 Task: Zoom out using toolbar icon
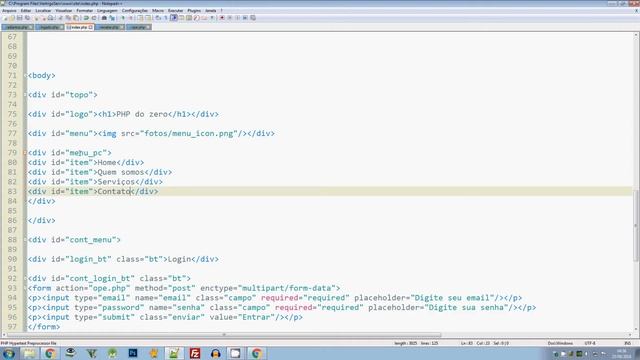point(131,18)
